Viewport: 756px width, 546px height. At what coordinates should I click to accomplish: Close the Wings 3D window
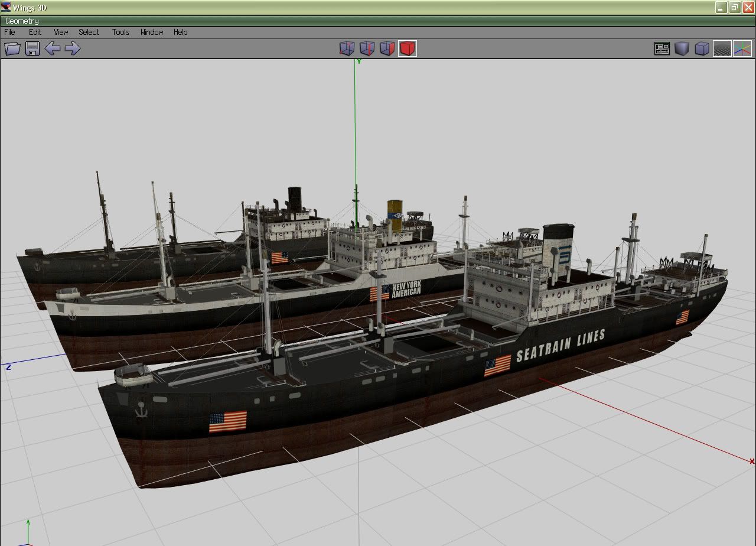coord(748,8)
